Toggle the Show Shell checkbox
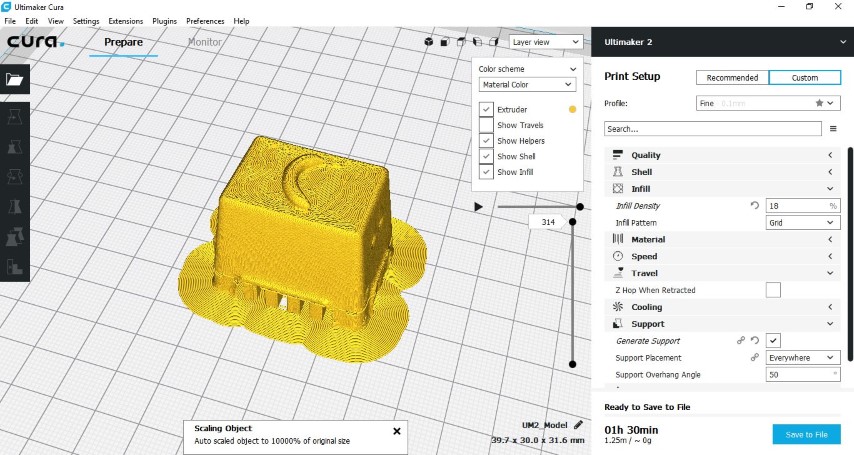Viewport: 854px width, 455px height. pyautogui.click(x=486, y=156)
